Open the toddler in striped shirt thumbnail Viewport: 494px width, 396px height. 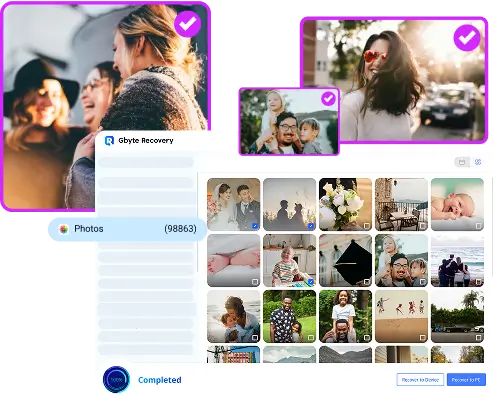tap(289, 260)
